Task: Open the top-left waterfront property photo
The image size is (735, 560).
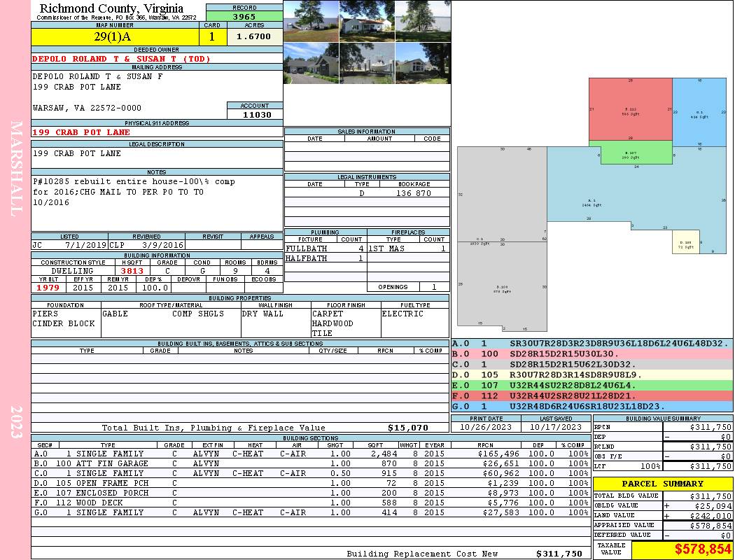Action: 311,22
